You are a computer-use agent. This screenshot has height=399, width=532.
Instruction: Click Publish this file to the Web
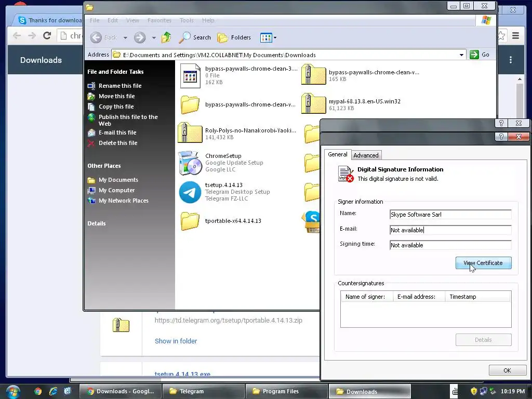coord(128,120)
